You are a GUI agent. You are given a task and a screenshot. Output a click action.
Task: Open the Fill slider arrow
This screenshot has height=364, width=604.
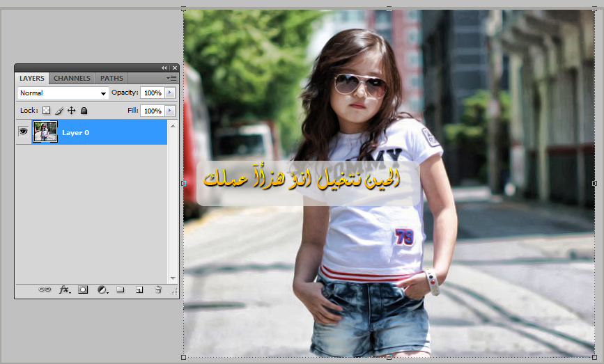pyautogui.click(x=170, y=111)
